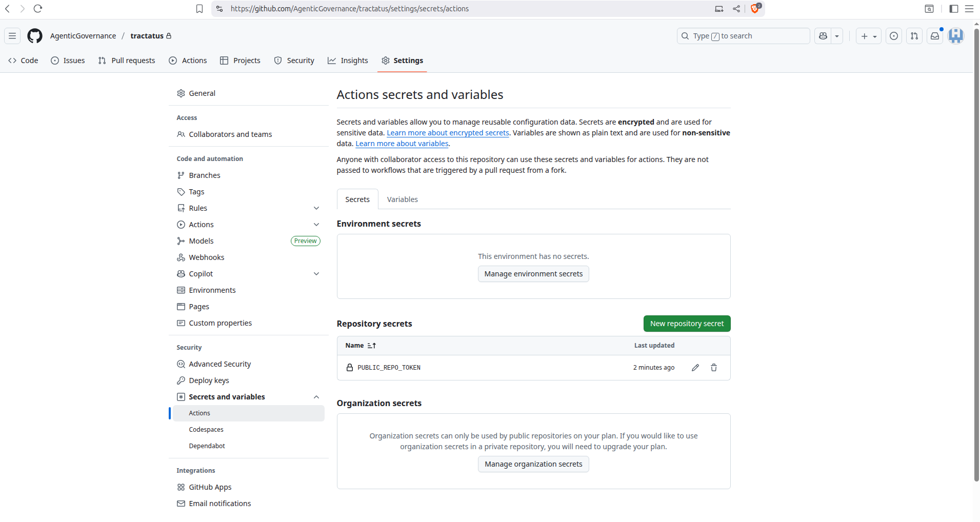Expand the Copilot sidebar section
This screenshot has height=522, width=980.
tap(316, 274)
